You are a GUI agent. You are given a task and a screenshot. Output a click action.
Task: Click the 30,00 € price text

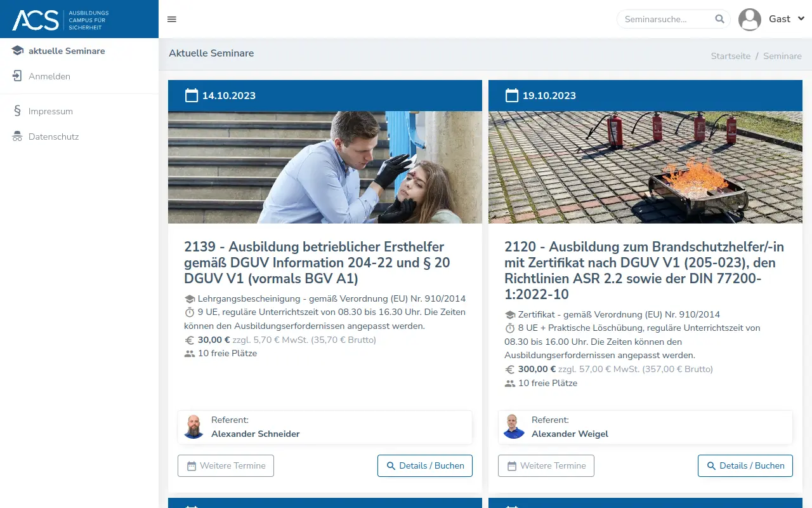tap(214, 340)
